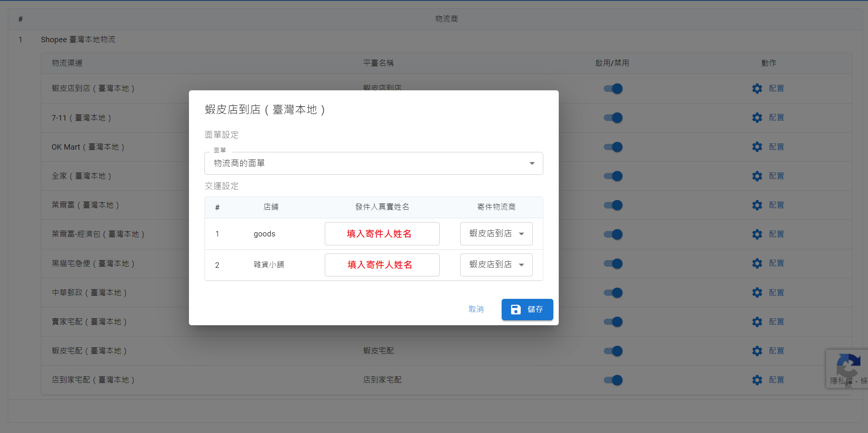Click gear icon for 7-11 row
This screenshot has width=868, height=433.
(757, 117)
